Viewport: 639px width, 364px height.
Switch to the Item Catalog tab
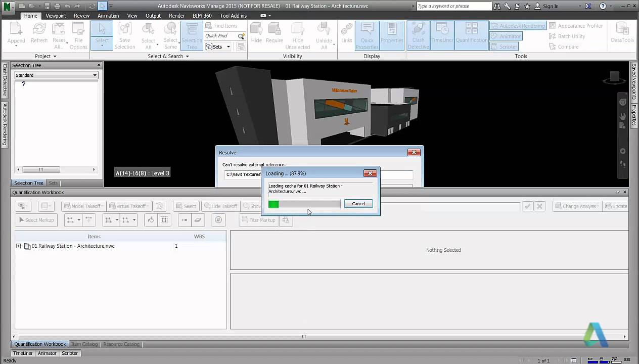[x=84, y=344]
